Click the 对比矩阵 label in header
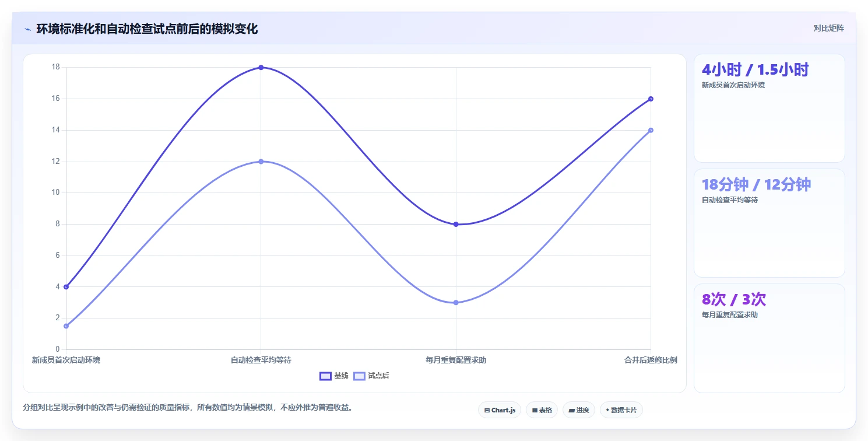The width and height of the screenshot is (868, 441). pos(828,28)
